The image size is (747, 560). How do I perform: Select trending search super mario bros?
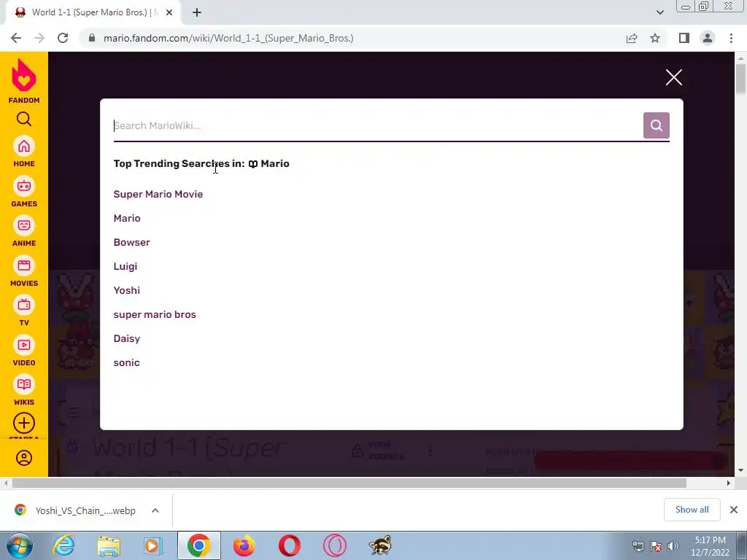point(155,315)
